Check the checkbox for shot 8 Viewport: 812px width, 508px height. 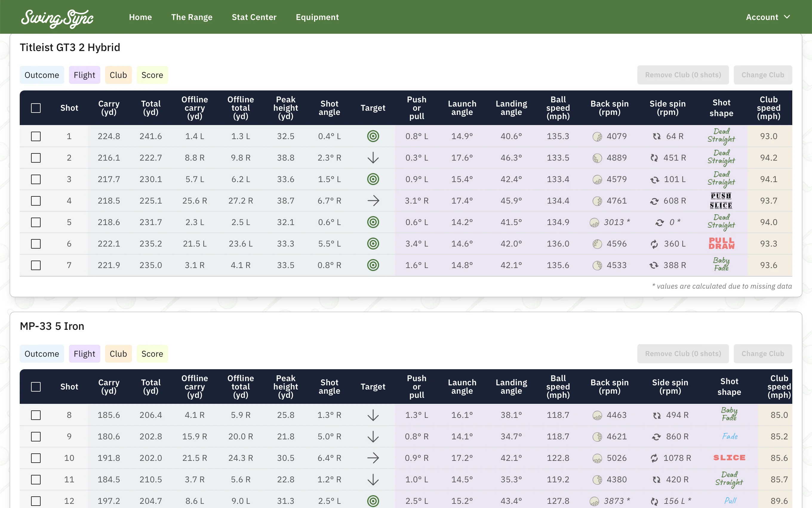pyautogui.click(x=36, y=415)
